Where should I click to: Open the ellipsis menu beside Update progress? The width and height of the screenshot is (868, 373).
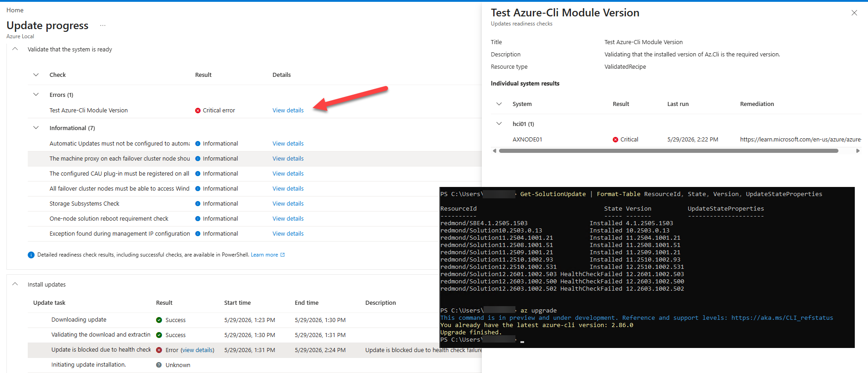click(x=103, y=25)
